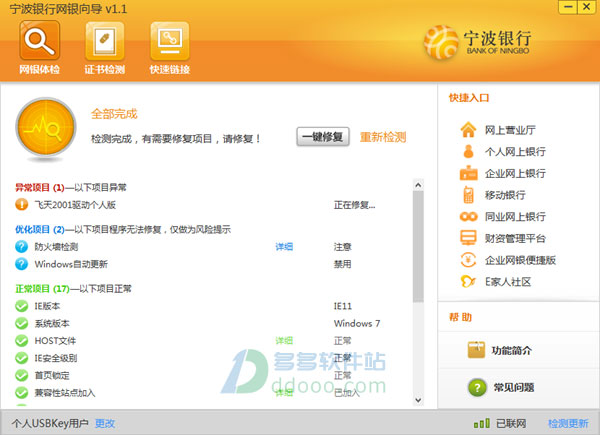Click the 一键修复 button
Image resolution: width=600 pixels, height=435 pixels.
pyautogui.click(x=323, y=137)
